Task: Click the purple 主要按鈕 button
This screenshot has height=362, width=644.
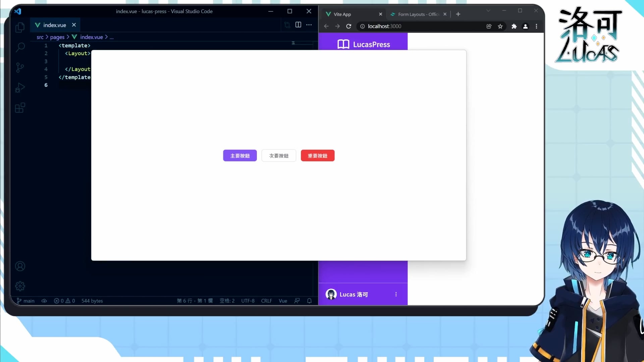Action: click(240, 156)
